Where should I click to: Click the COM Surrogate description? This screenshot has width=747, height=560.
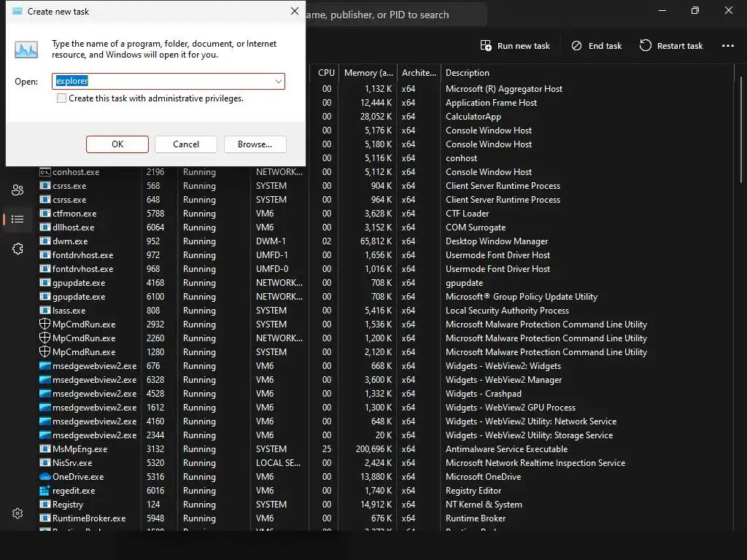pos(476,227)
